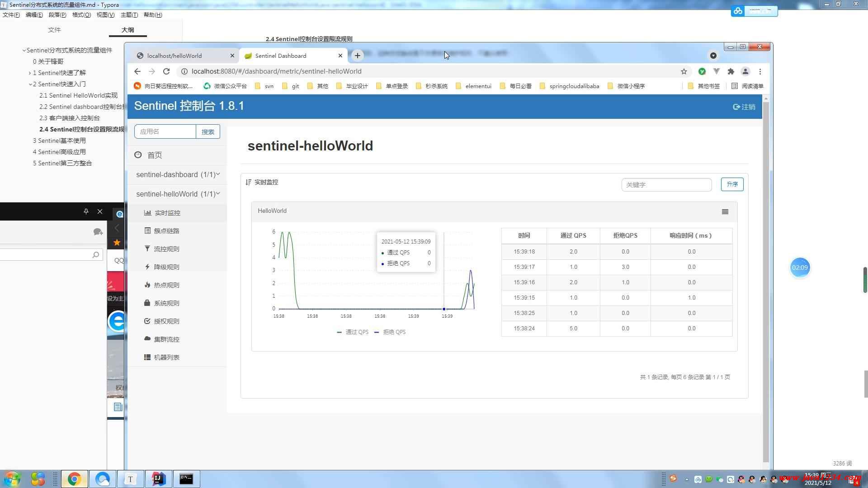Open a new browser tab
This screenshot has width=868, height=488.
point(357,56)
